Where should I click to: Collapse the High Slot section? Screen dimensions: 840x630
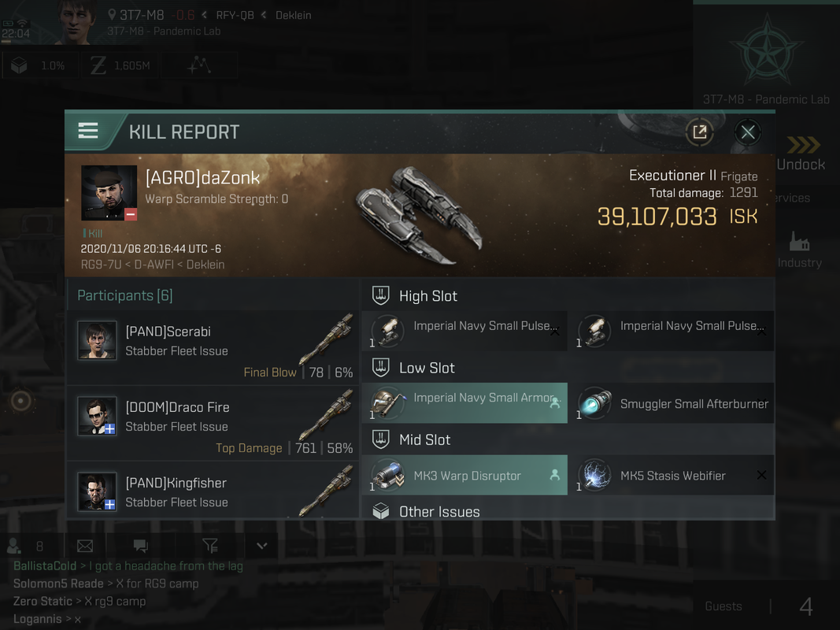[x=568, y=296]
